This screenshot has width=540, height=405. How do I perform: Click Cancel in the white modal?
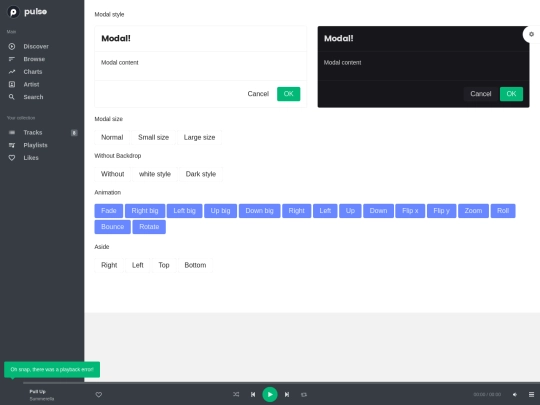[x=258, y=94]
